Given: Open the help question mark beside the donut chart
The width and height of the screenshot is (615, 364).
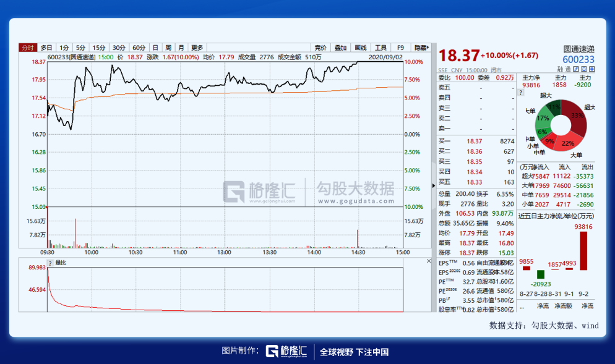Looking at the screenshot, I should click(520, 93).
